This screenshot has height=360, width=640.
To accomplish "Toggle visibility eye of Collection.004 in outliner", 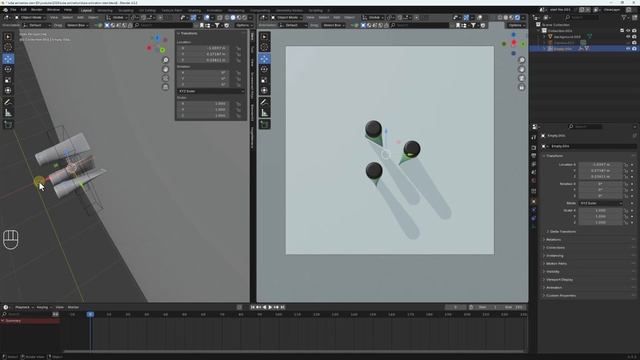I will coord(628,31).
